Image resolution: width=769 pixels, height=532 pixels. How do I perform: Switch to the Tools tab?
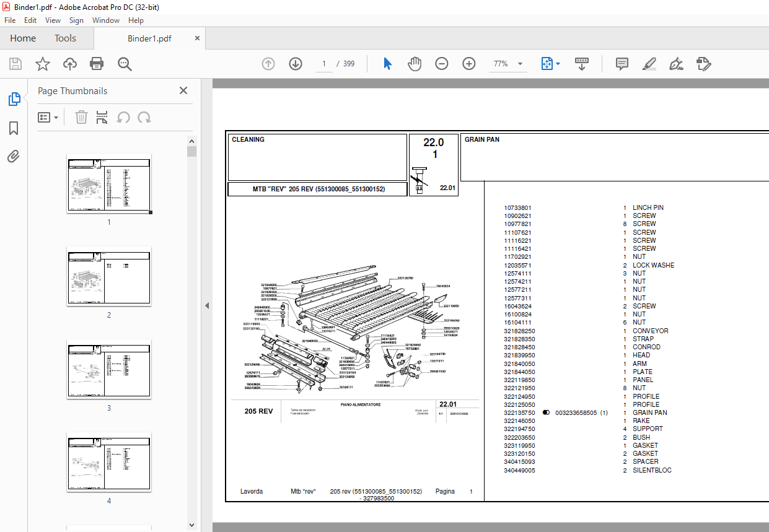click(x=65, y=38)
